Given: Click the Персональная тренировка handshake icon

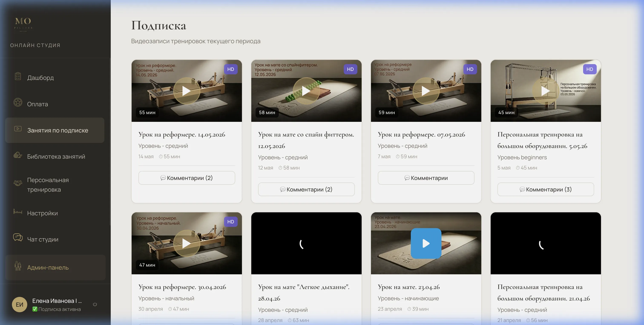Looking at the screenshot, I should [x=18, y=183].
